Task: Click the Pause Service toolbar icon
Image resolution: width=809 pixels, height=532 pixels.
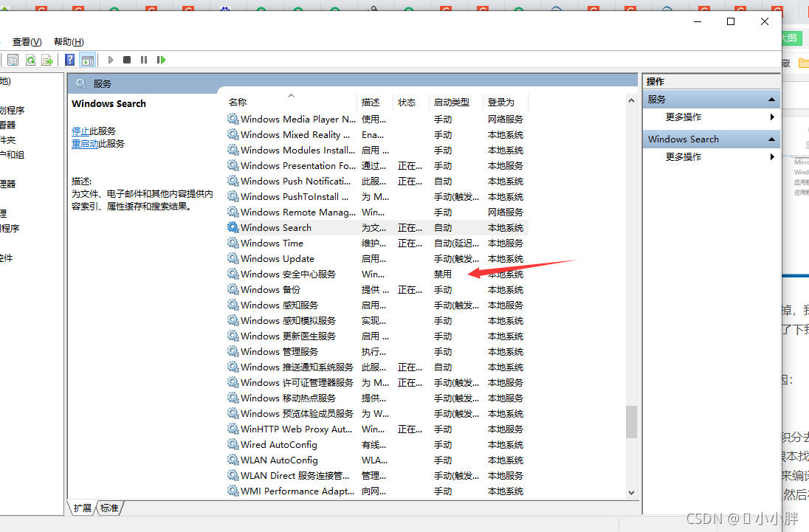Action: (x=144, y=60)
